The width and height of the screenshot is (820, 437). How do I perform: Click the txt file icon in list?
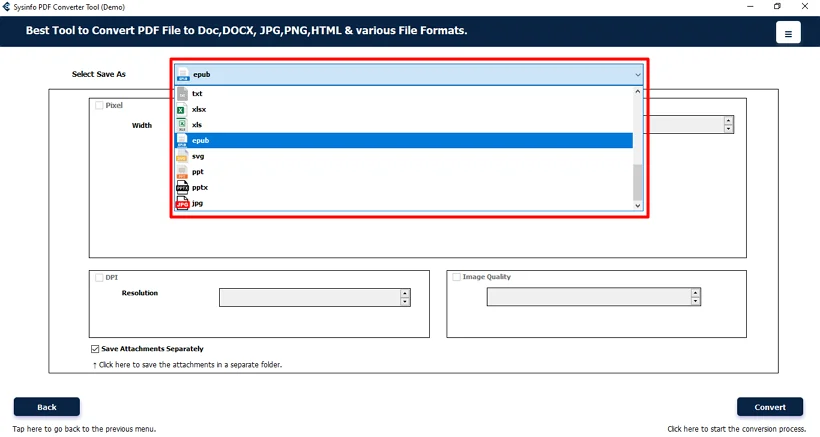pos(182,94)
